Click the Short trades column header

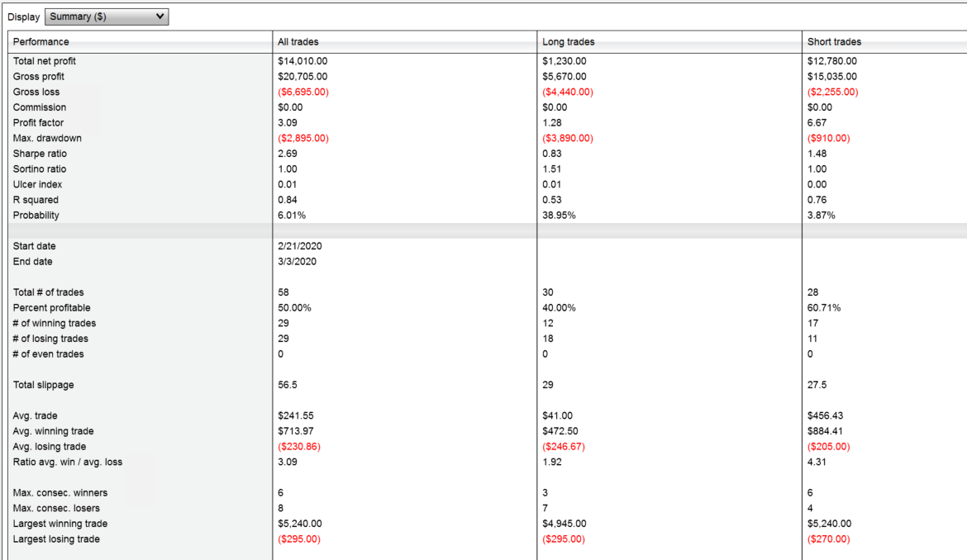click(x=834, y=42)
